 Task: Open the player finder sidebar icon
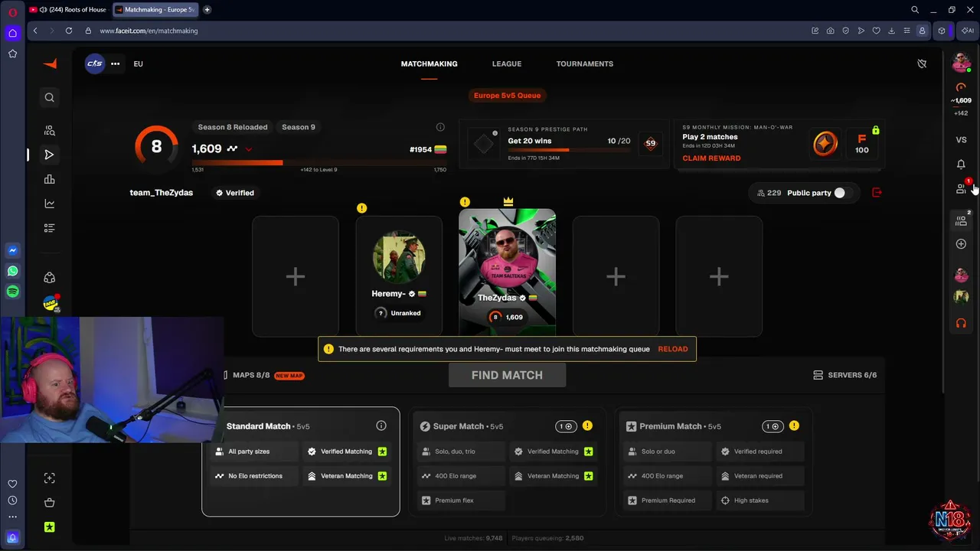click(49, 130)
